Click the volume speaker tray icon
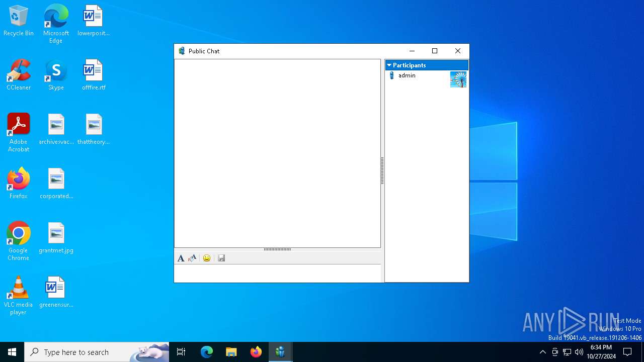This screenshot has width=644, height=362. (579, 352)
